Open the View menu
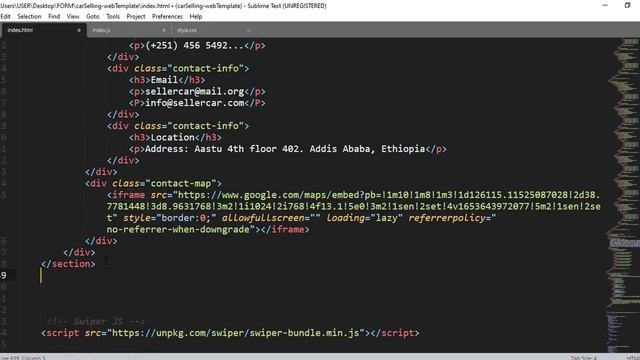The image size is (640, 360). 73,16
